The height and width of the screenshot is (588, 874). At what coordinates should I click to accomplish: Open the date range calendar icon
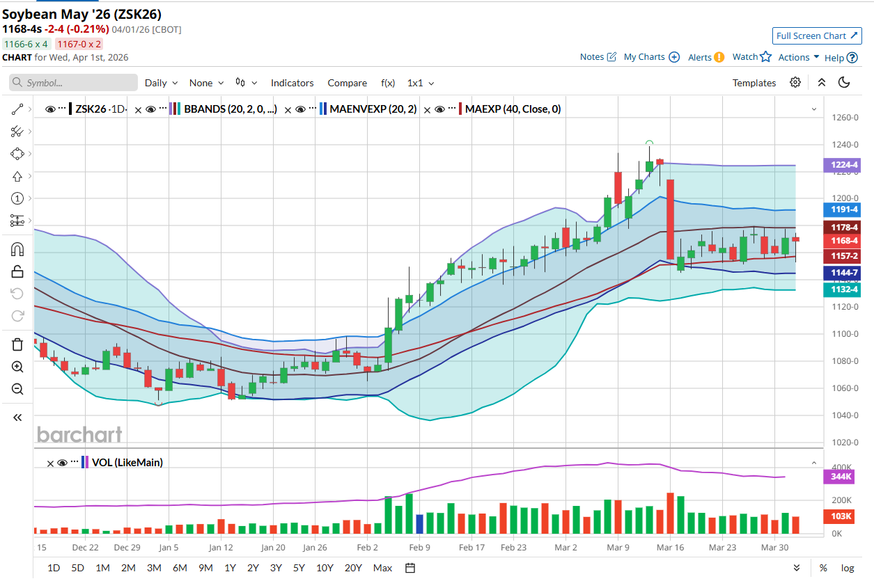pyautogui.click(x=410, y=568)
